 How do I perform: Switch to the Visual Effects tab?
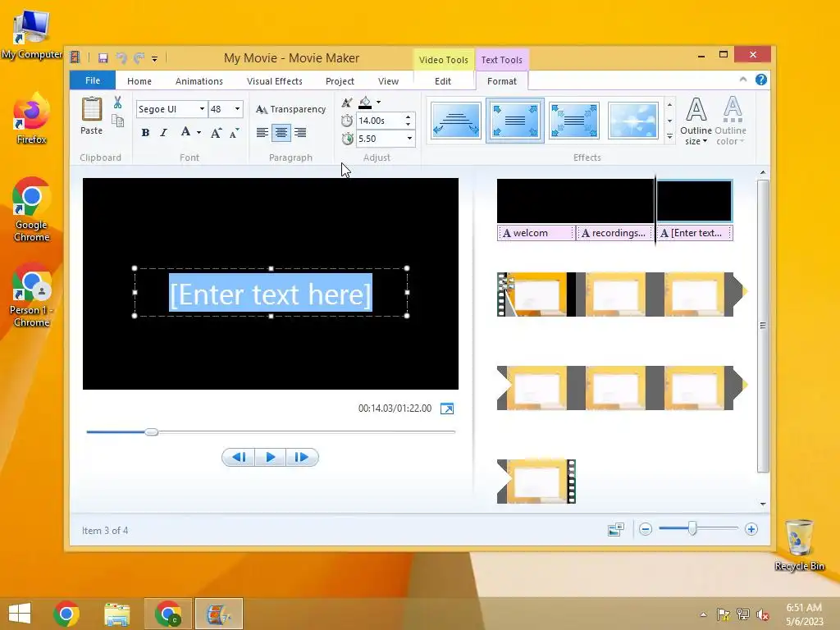274,81
